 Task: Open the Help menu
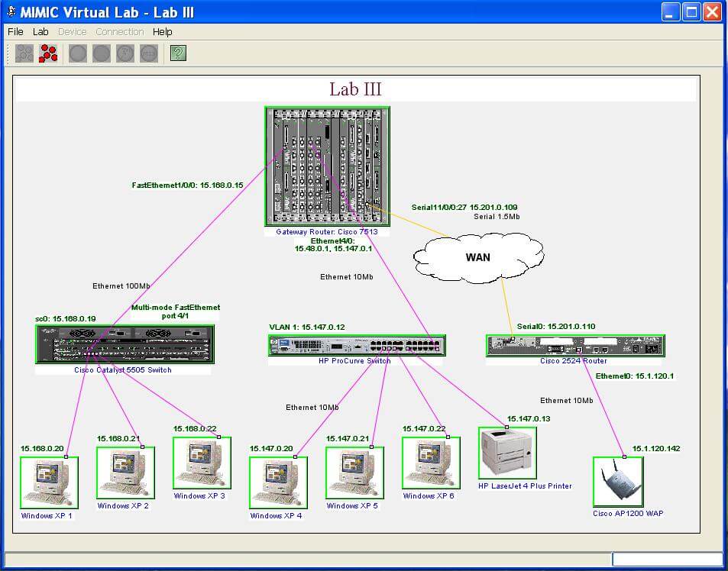click(x=163, y=31)
